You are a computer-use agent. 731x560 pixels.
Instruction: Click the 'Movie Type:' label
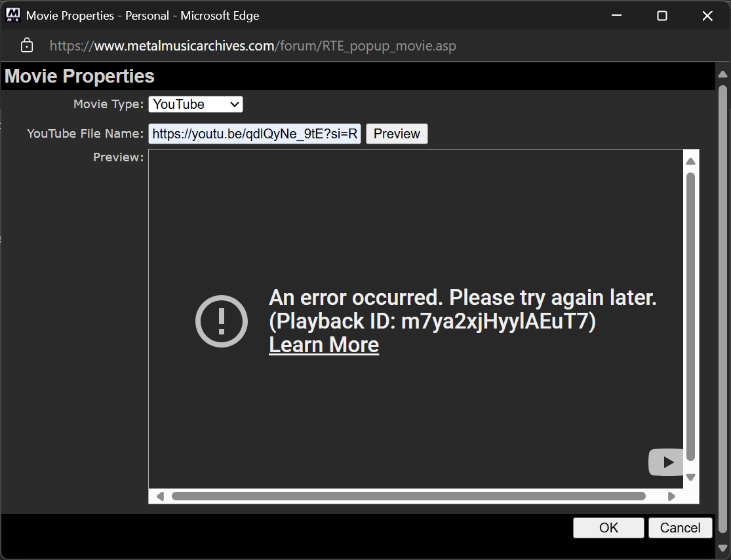coord(109,104)
